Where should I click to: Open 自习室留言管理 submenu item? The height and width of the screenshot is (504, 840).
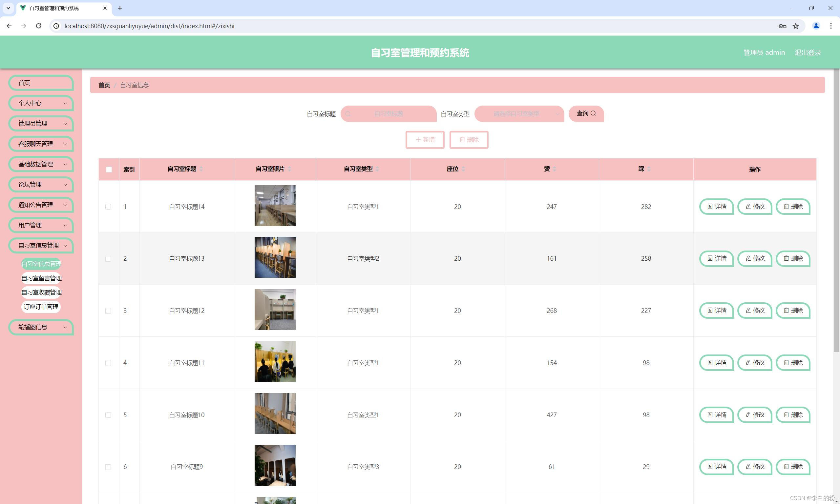[41, 278]
